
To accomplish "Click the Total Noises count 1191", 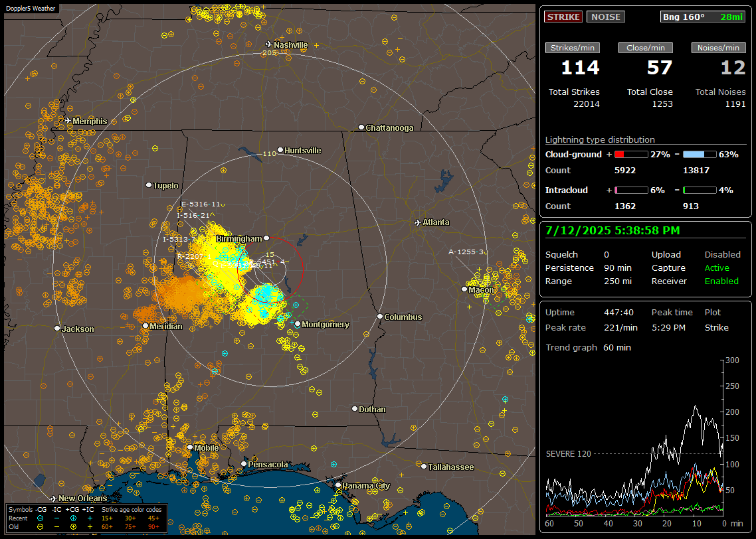I will [x=735, y=104].
